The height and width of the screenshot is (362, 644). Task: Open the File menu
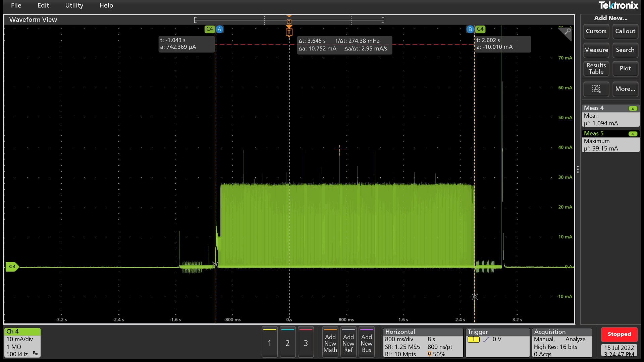pyautogui.click(x=16, y=5)
